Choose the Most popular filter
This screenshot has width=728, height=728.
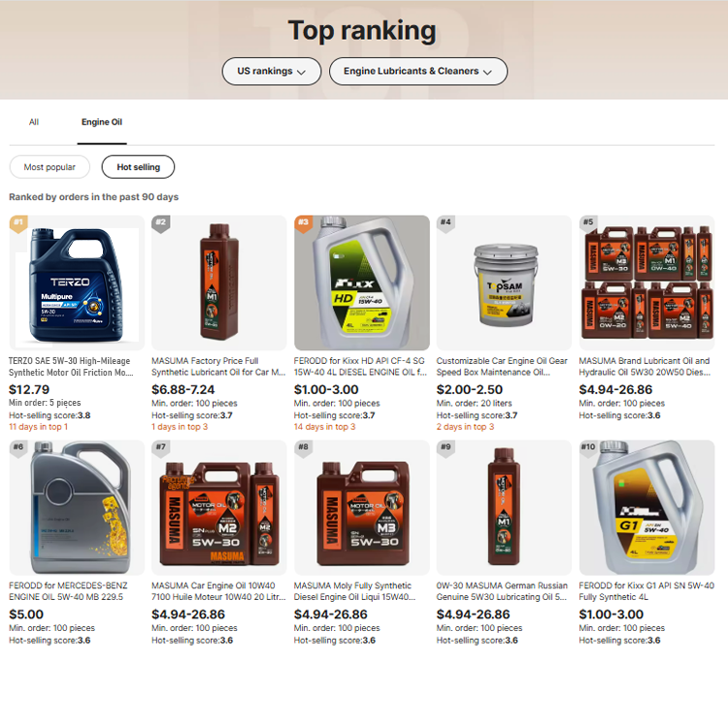50,167
